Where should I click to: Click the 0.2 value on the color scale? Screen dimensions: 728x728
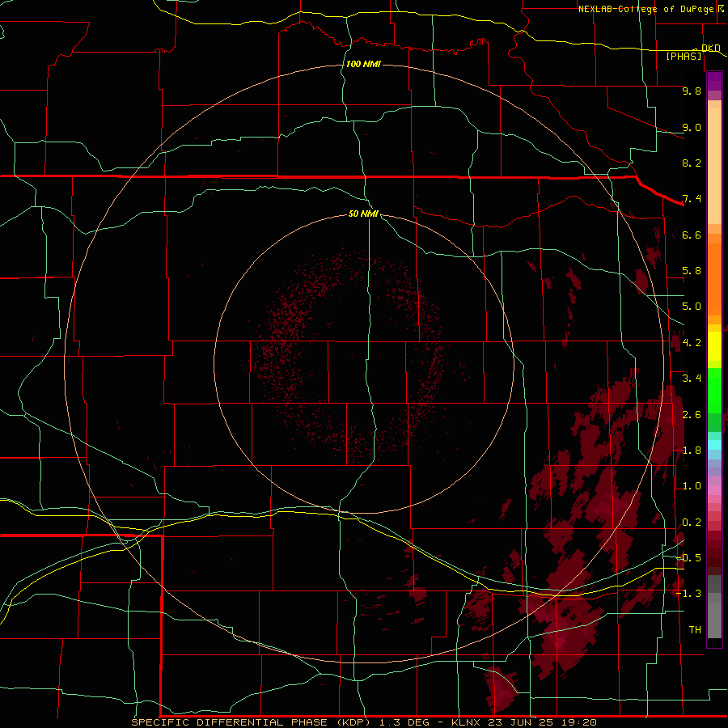(x=692, y=523)
